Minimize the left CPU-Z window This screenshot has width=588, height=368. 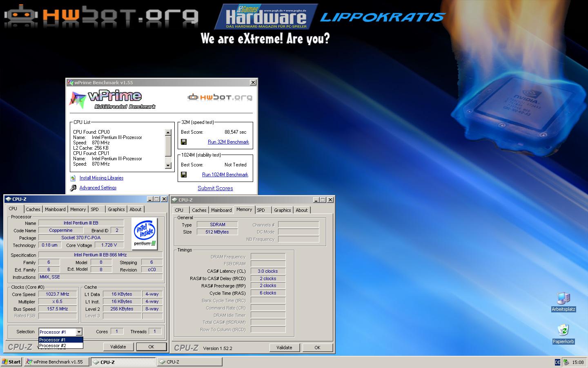[x=150, y=199]
